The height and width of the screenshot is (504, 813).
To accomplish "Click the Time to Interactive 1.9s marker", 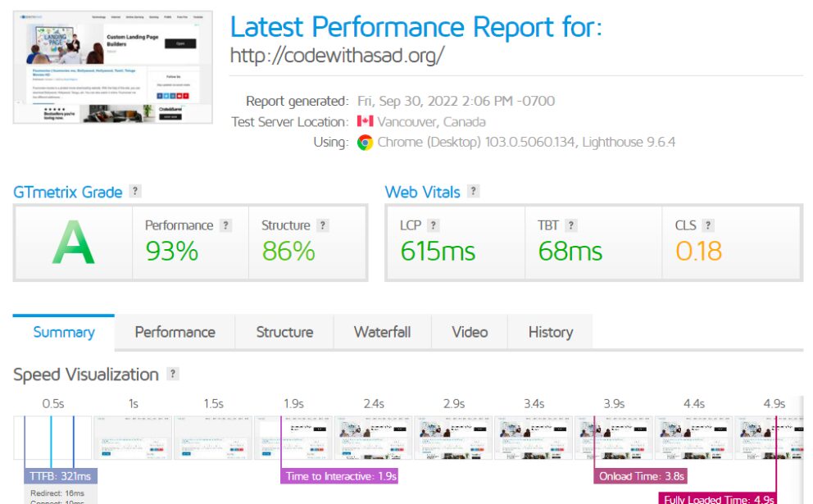I will pyautogui.click(x=339, y=476).
